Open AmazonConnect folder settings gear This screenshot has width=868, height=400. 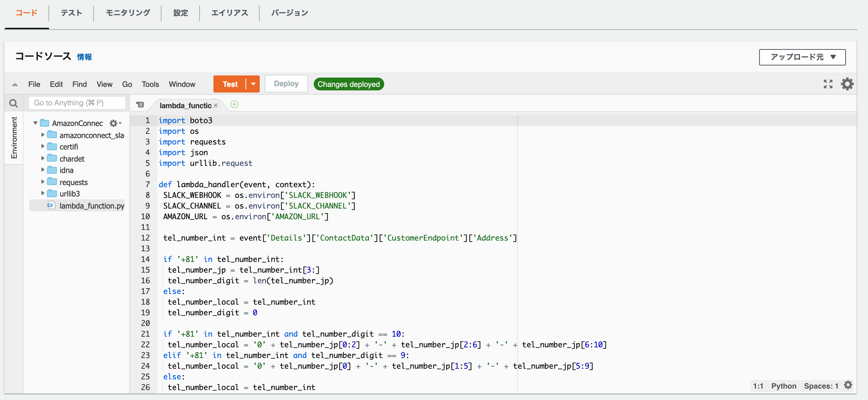point(115,123)
